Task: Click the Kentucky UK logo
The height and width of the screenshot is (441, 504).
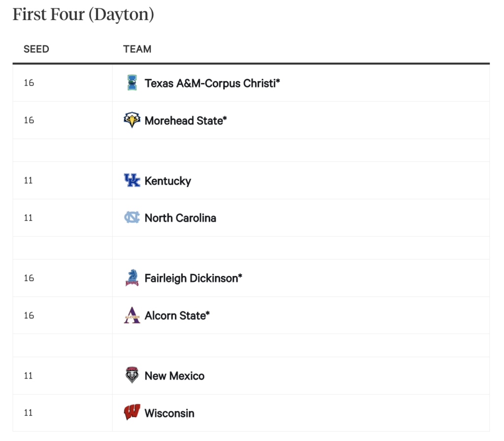Action: click(132, 180)
